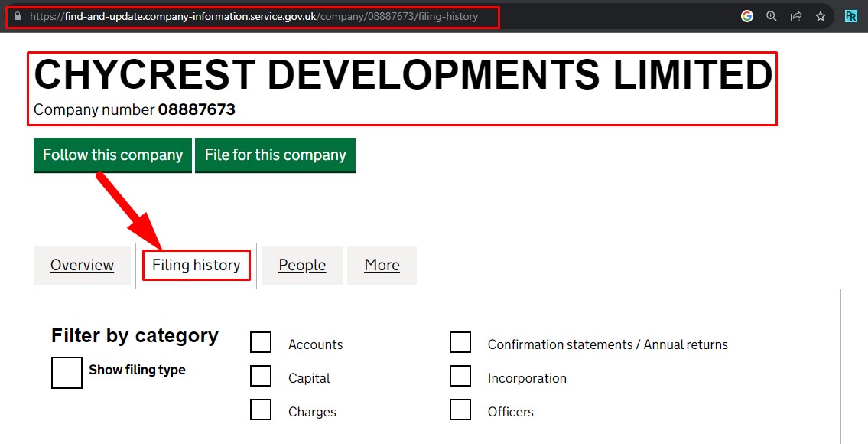Click Follow this company button
Screen dimensions: 868x444
(x=112, y=155)
